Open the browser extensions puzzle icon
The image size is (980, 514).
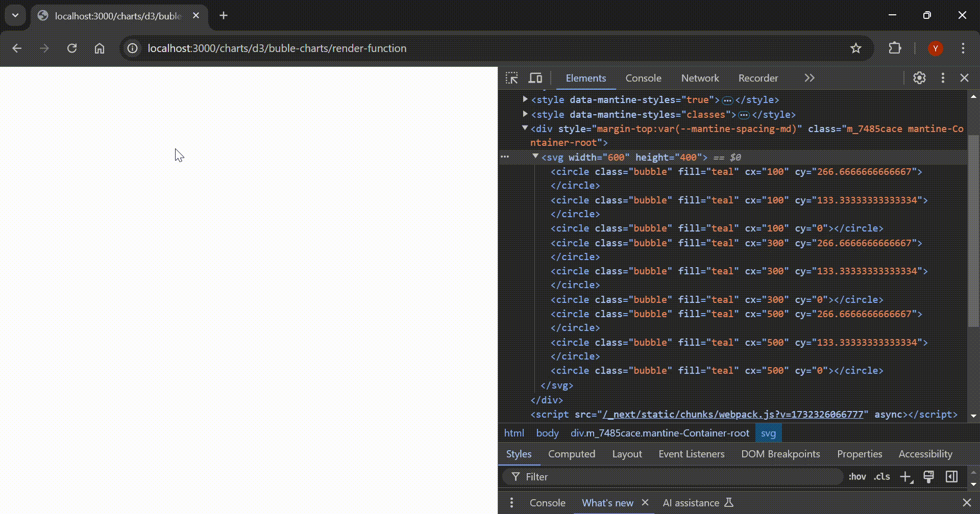(x=895, y=48)
